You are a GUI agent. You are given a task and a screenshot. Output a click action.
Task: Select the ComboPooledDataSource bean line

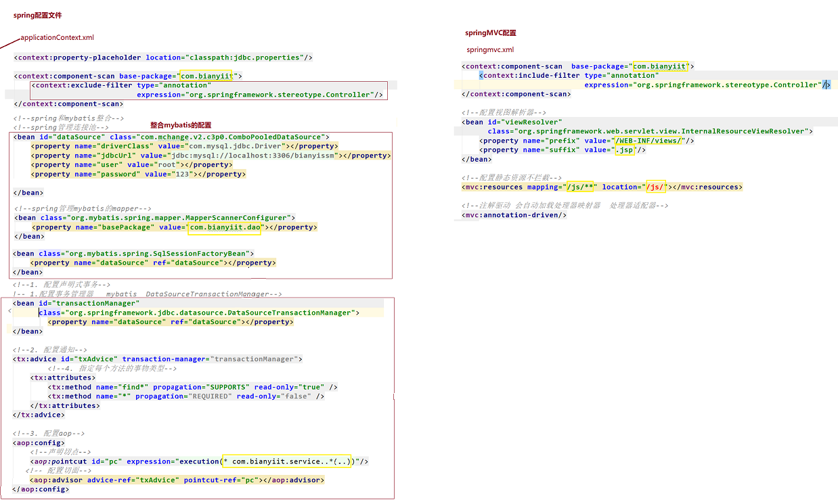point(171,137)
